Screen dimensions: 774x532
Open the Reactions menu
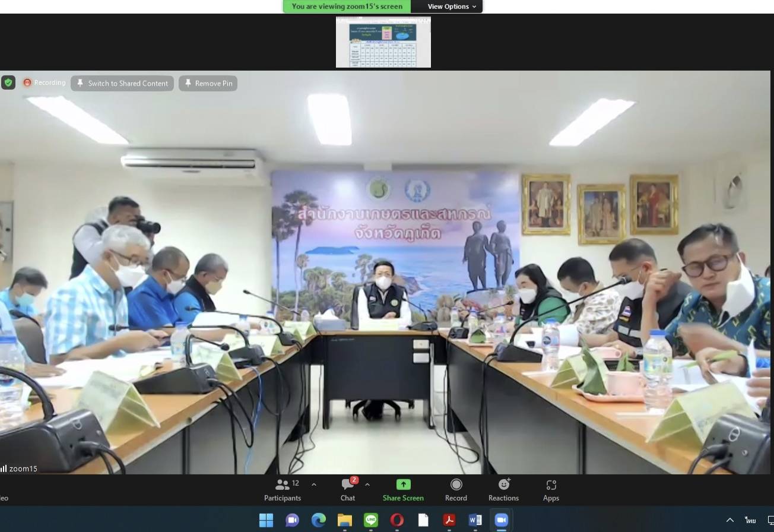[503, 490]
